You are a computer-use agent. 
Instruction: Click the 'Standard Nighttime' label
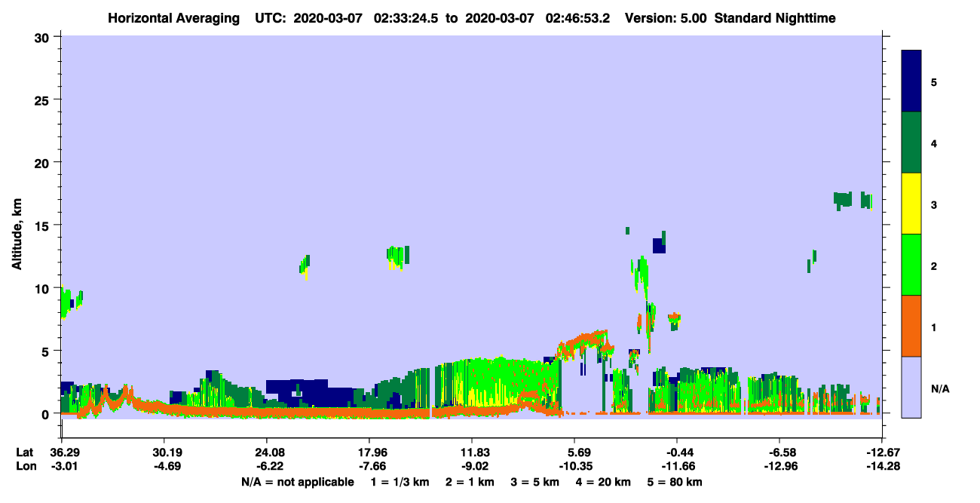774,18
